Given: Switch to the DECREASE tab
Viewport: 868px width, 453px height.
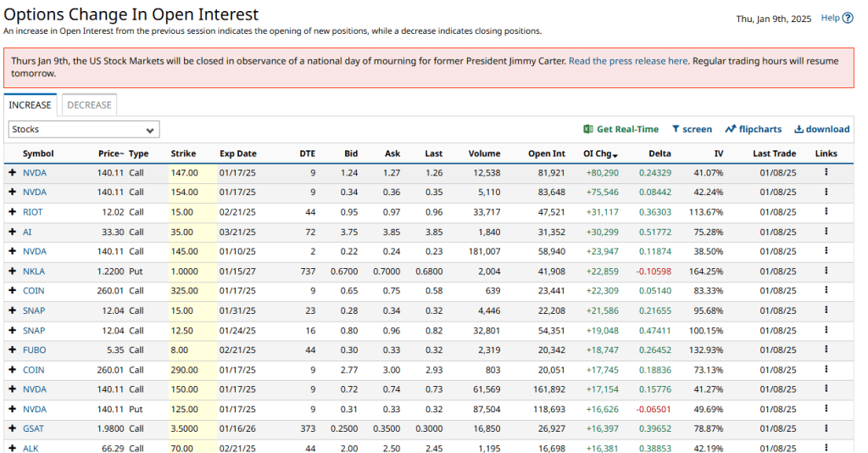Looking at the screenshot, I should pyautogui.click(x=89, y=105).
